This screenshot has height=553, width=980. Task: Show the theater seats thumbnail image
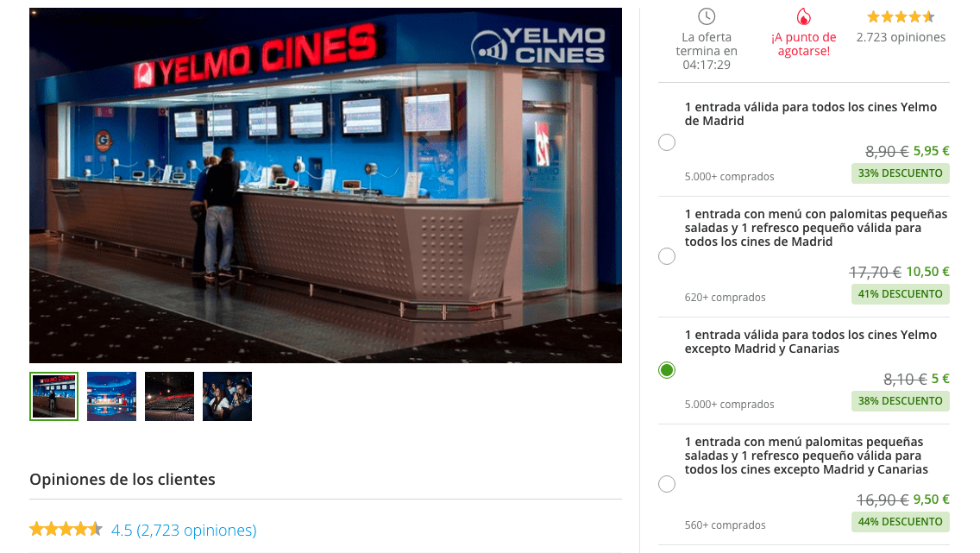(169, 396)
